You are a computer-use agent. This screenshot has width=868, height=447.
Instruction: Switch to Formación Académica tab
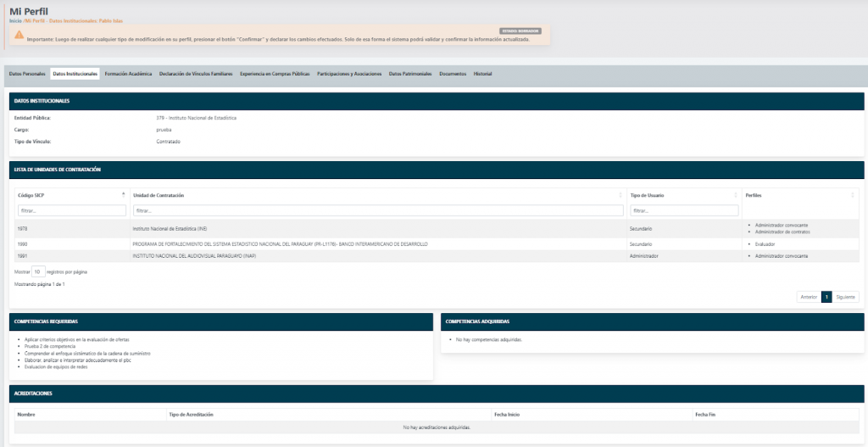point(128,74)
